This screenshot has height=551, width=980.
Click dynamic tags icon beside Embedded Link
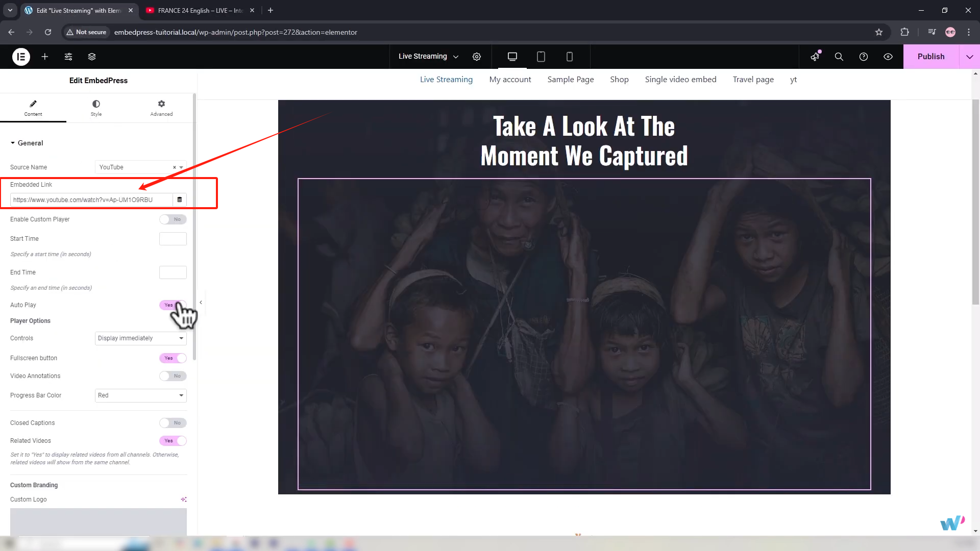[x=180, y=200]
